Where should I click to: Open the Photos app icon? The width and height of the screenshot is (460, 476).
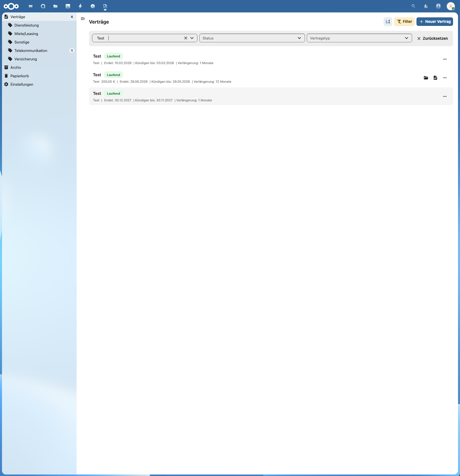[x=68, y=6]
